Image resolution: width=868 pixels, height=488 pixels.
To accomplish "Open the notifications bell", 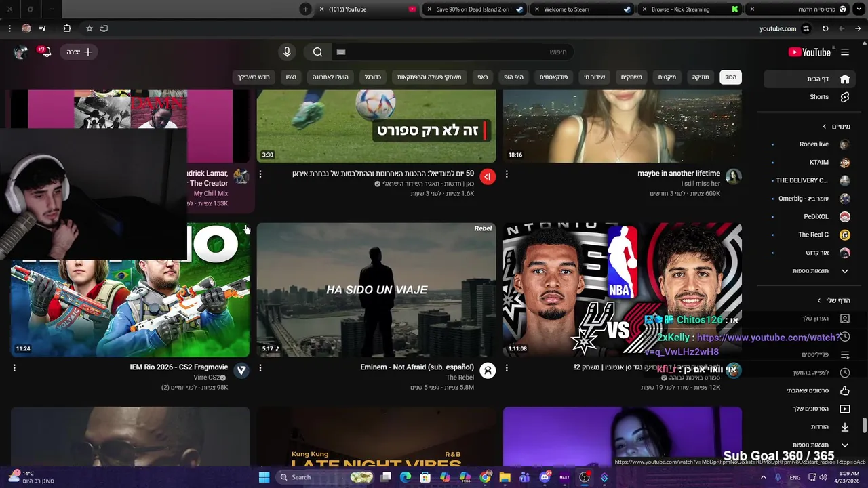I will coord(45,52).
